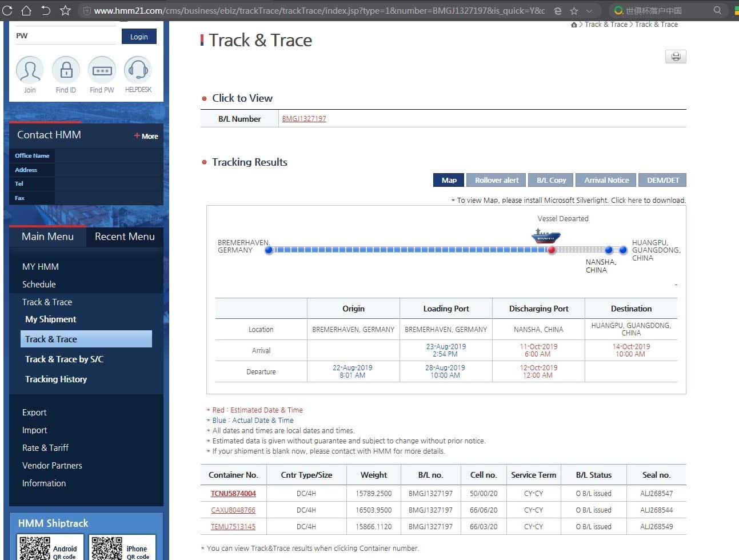Select Tracking History in the side menu
The image size is (739, 560).
(x=56, y=379)
